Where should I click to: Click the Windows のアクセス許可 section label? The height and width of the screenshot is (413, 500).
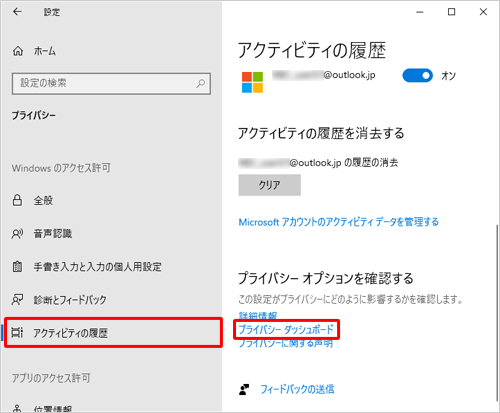pyautogui.click(x=61, y=168)
